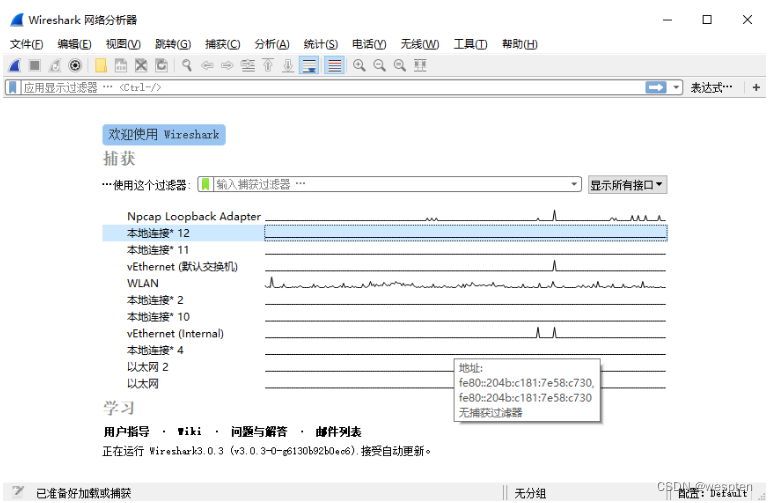The width and height of the screenshot is (768, 503).
Task: Click the stop capture square icon
Action: click(x=34, y=65)
